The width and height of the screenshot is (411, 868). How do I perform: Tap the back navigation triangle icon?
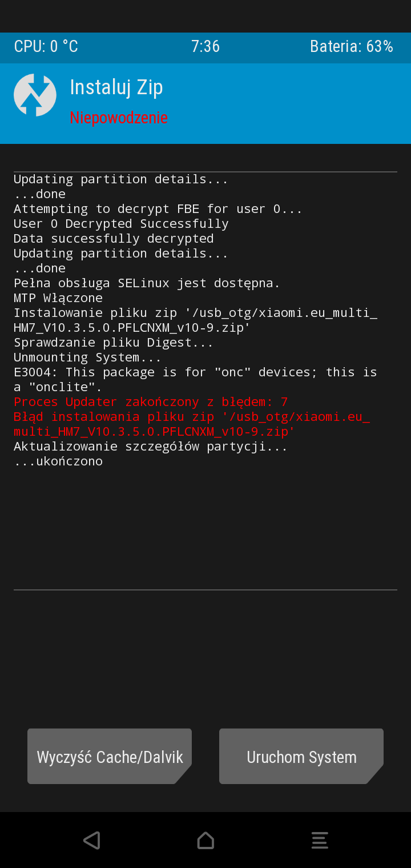tap(92, 841)
